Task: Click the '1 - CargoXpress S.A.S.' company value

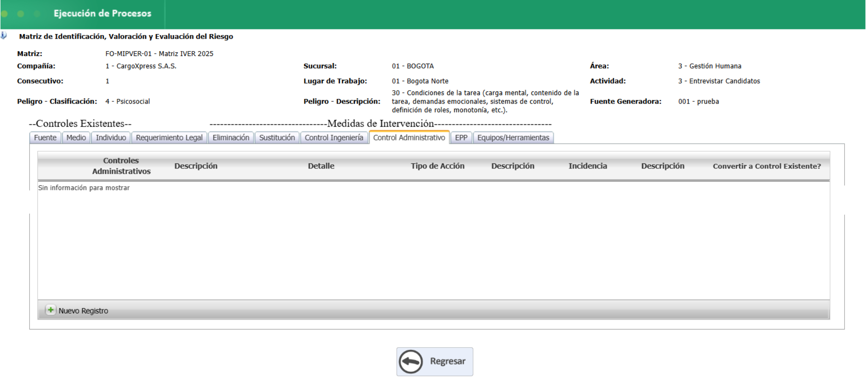Action: [141, 66]
